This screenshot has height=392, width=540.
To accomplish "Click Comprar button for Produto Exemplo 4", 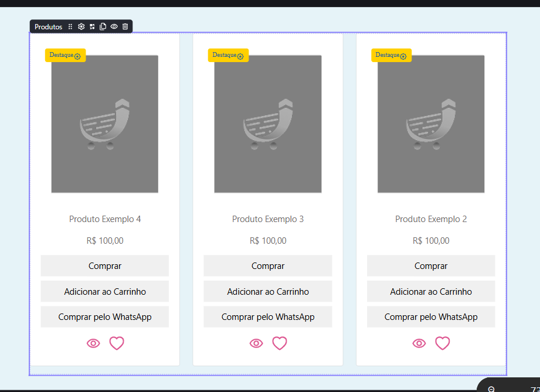I will [105, 266].
